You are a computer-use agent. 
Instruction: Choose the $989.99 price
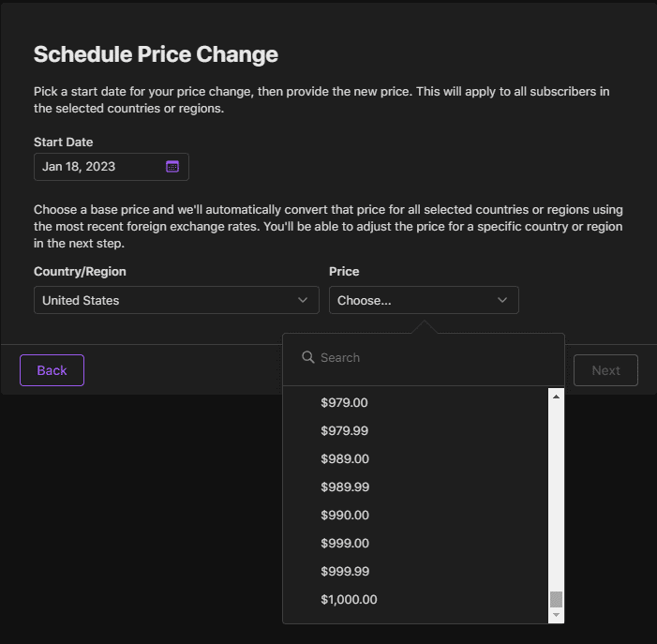(x=415, y=487)
